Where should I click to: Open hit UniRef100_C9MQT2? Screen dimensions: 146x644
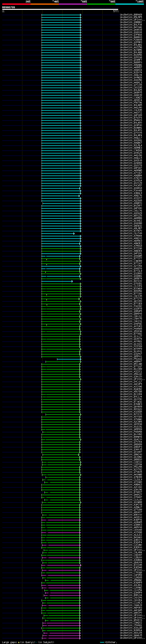coord(131,623)
